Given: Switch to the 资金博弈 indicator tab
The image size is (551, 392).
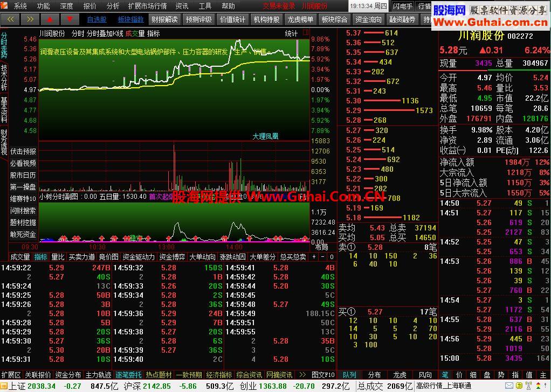Looking at the screenshot, I should [x=172, y=257].
